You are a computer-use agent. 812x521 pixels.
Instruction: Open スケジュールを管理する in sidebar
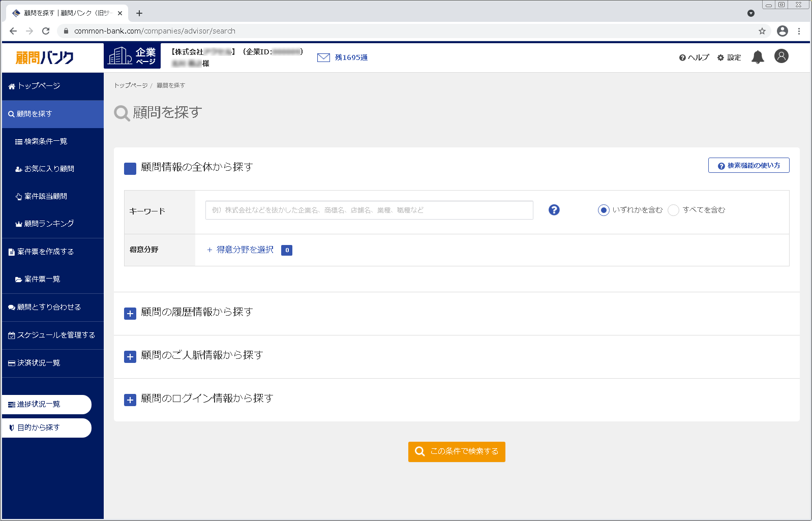coord(53,335)
